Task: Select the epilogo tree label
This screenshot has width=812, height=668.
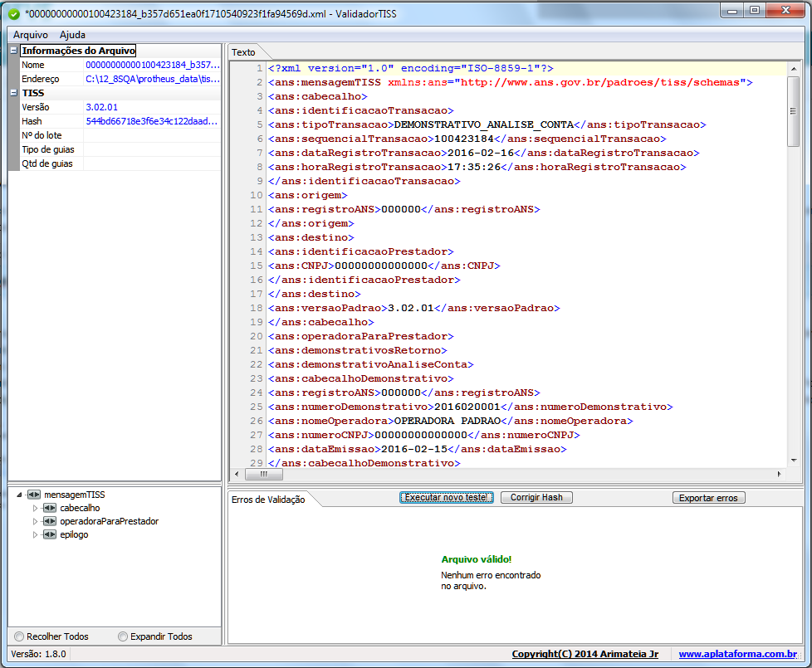Action: coord(74,534)
